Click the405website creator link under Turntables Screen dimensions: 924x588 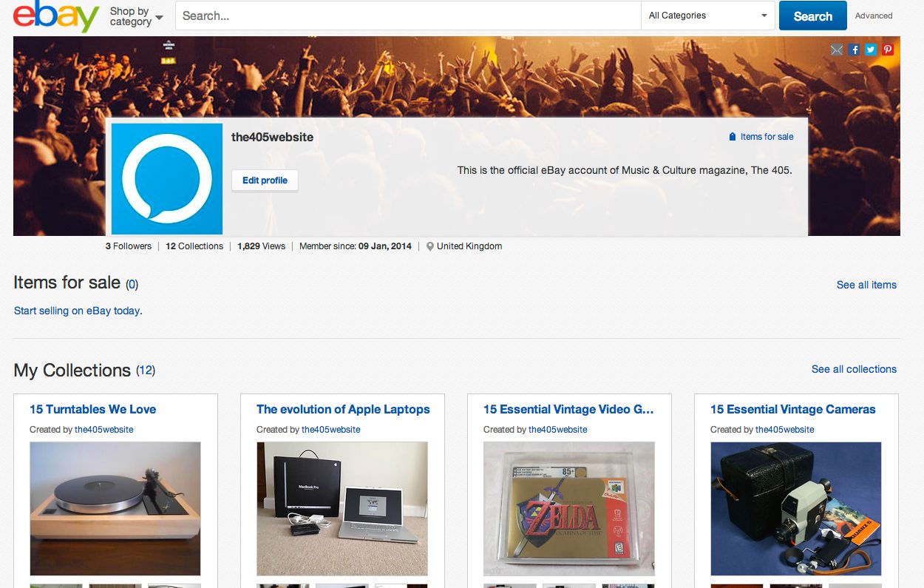pyautogui.click(x=104, y=430)
